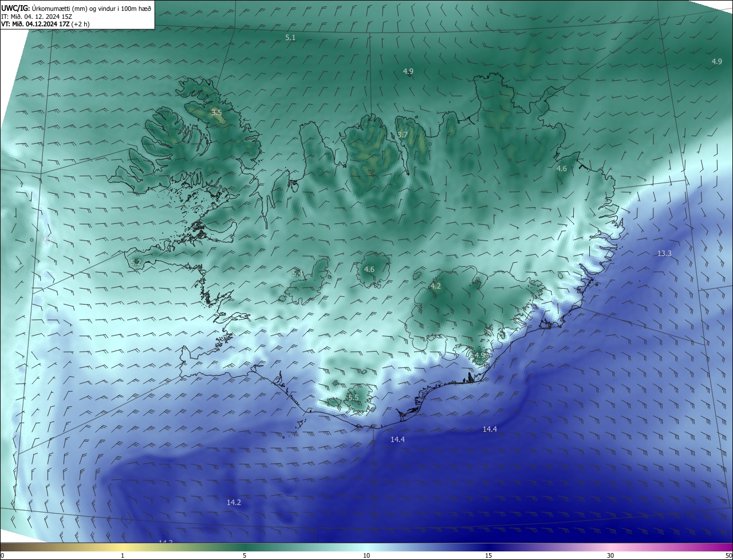Click the 5.1 value north of the Westfjords
The image size is (733, 560).
coord(290,37)
